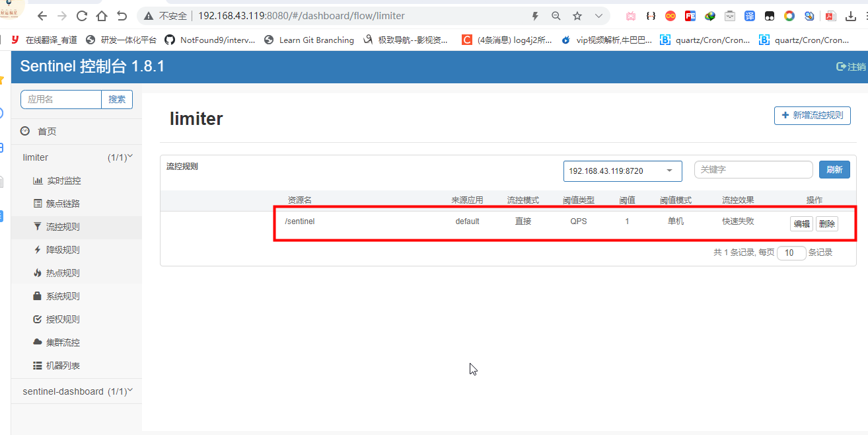Open browser downloads arrow icon
The height and width of the screenshot is (435, 868).
pos(851,16)
